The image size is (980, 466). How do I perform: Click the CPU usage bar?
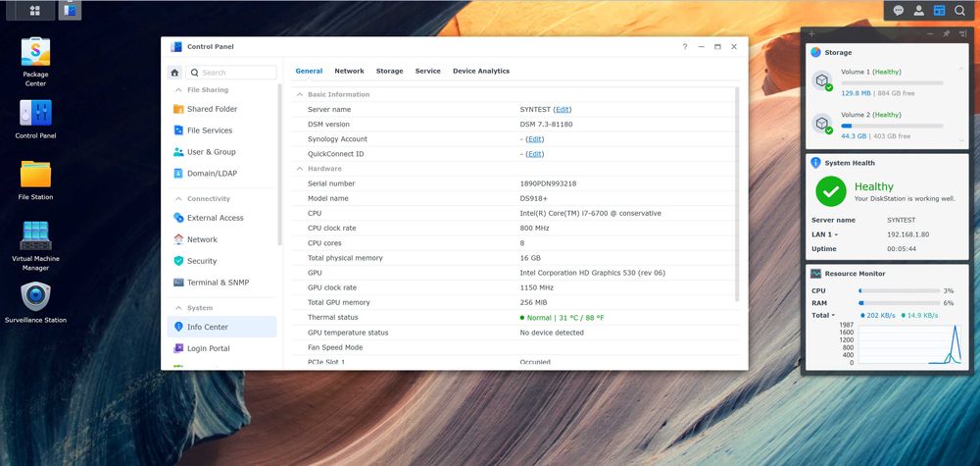[x=900, y=290]
